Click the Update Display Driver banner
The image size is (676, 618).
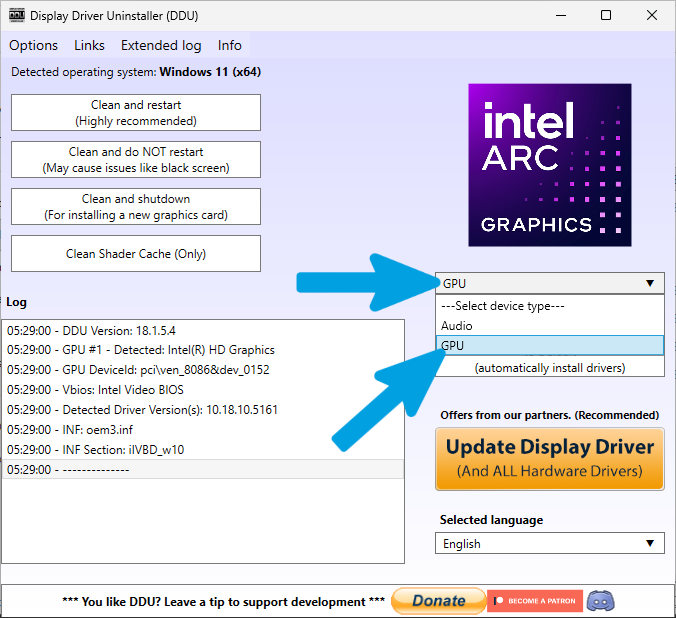click(550, 459)
